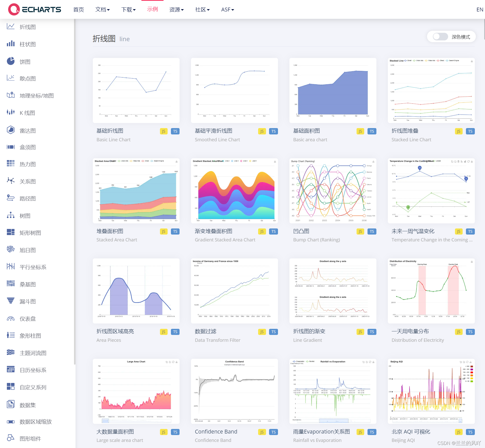Screen dimensions: 485x448
Task: Select the parallel coordinates icon
Action: 10,267
